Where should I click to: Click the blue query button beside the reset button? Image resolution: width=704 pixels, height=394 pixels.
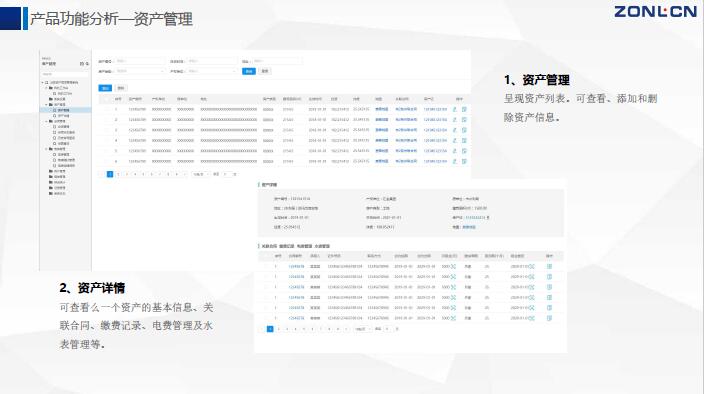coord(249,71)
